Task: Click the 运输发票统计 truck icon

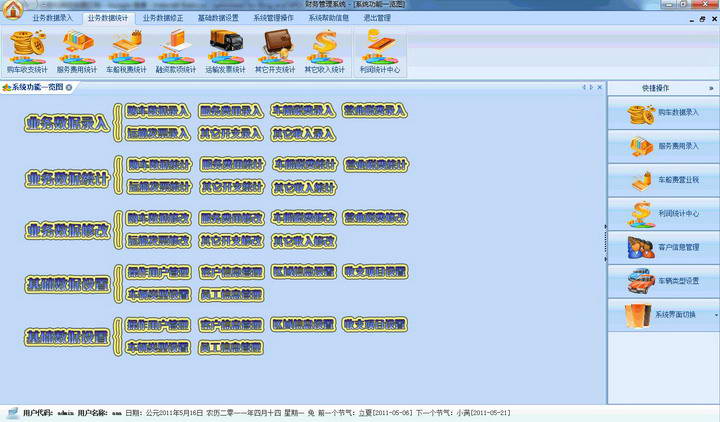Action: (225, 50)
